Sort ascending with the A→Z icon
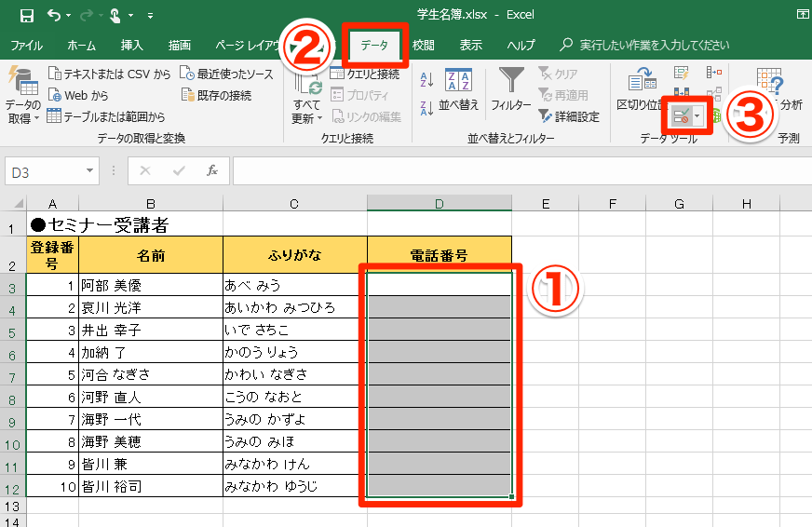812x527 pixels. point(426,80)
